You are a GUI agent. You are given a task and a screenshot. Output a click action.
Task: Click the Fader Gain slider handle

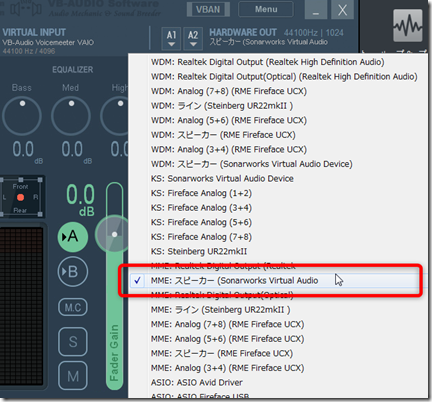[114, 234]
